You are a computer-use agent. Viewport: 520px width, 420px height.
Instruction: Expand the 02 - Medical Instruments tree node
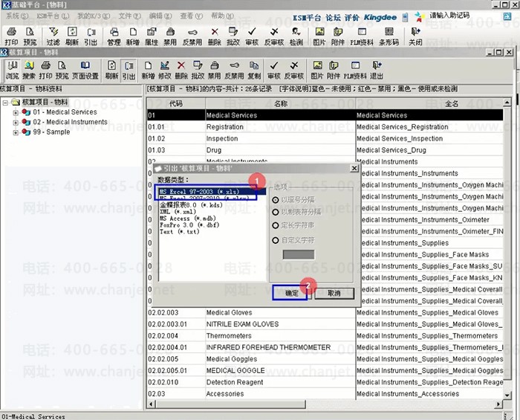[16, 122]
